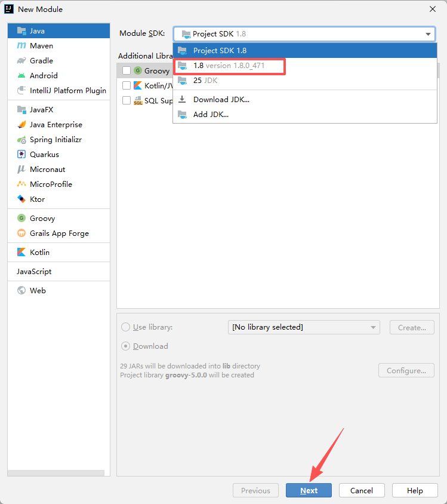Select MicroProfile label
This screenshot has width=447, height=504.
click(51, 184)
